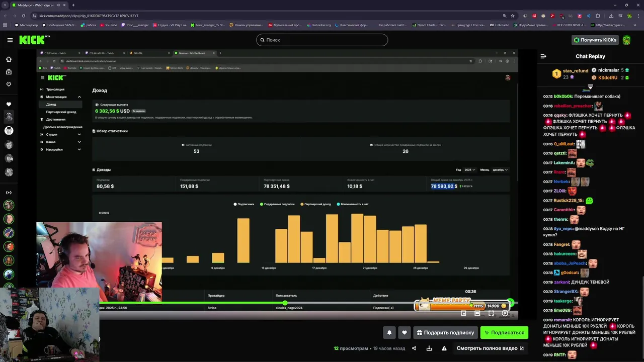Collapse the Chat Replay panel
The image size is (644, 362).
[543, 56]
